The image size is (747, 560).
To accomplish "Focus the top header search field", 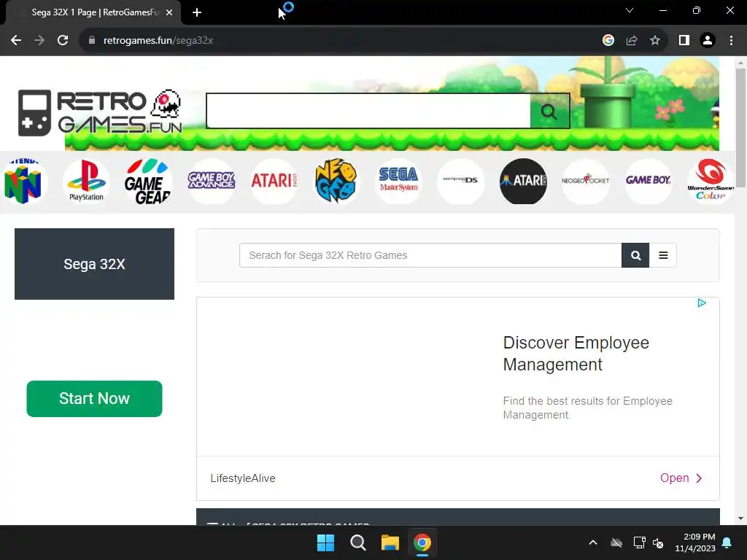I will pyautogui.click(x=368, y=111).
